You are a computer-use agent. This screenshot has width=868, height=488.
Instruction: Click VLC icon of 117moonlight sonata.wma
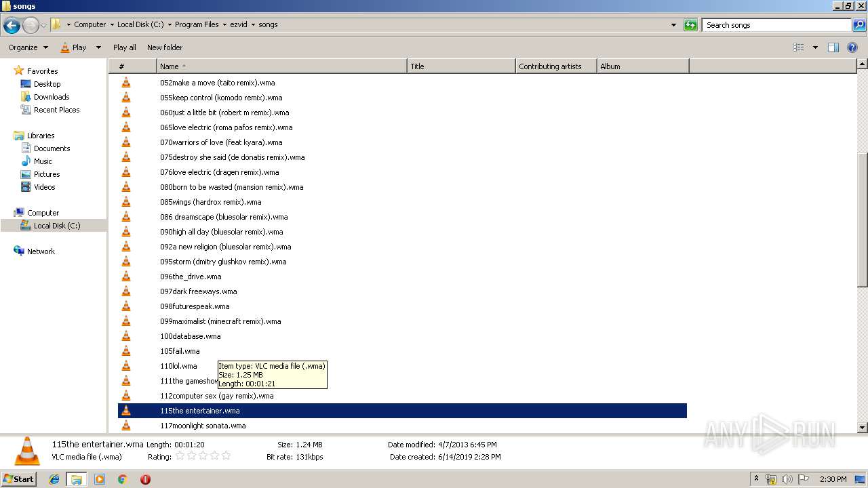coord(125,426)
